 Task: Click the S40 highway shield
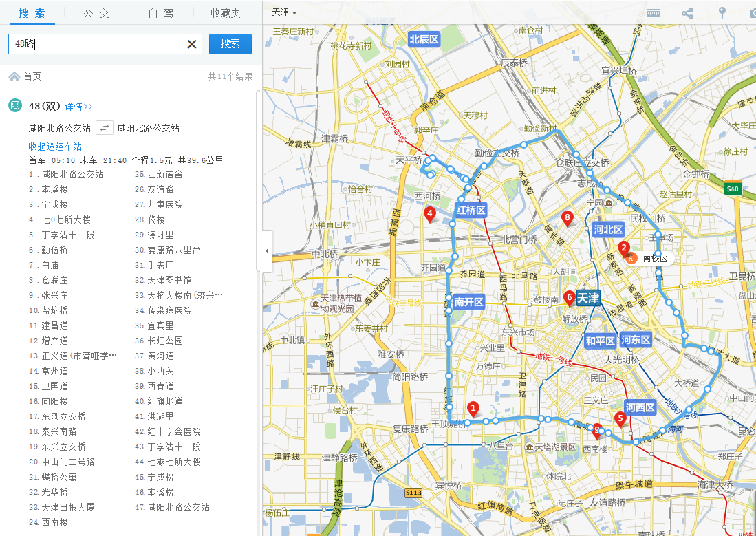(733, 189)
